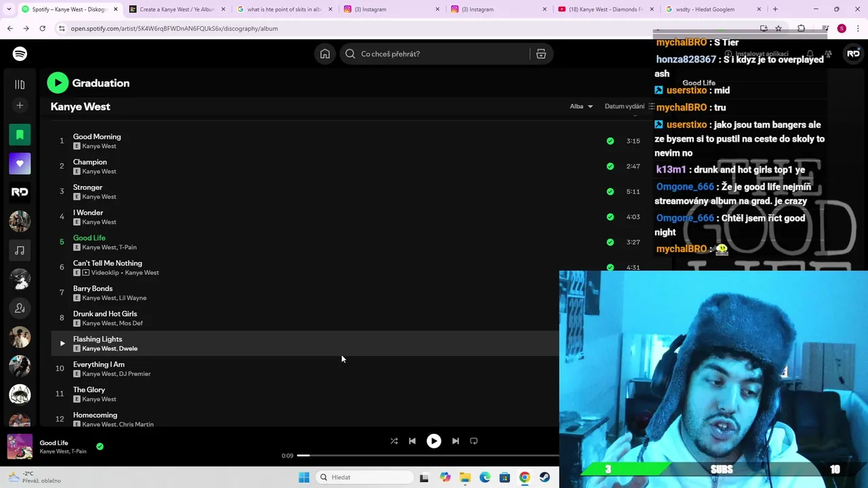Play the Graduation album with green button

58,83
